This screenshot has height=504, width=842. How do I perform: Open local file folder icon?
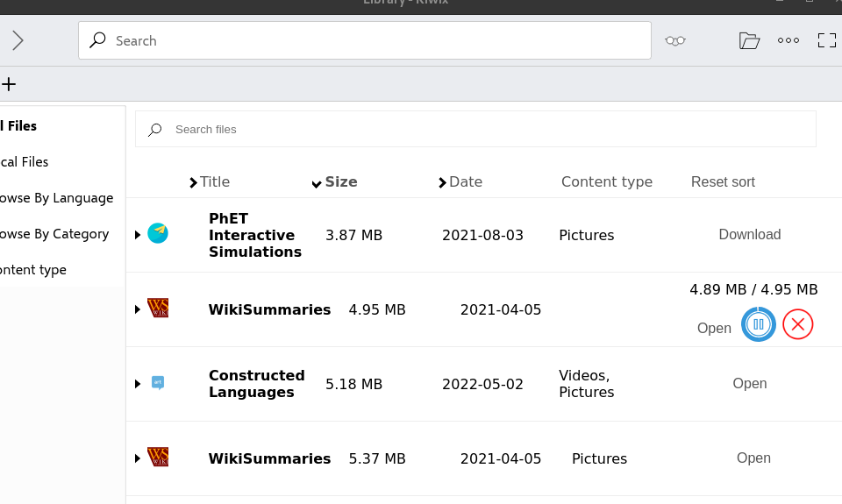748,40
